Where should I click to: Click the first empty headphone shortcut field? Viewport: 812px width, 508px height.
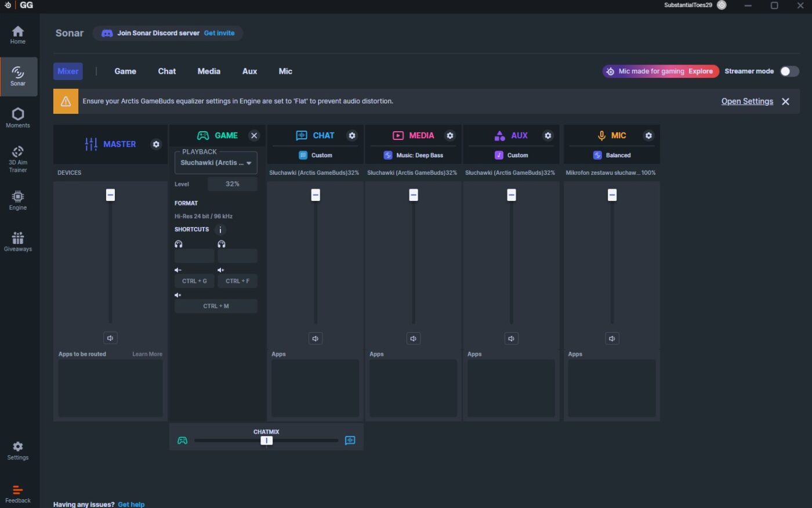194,256
